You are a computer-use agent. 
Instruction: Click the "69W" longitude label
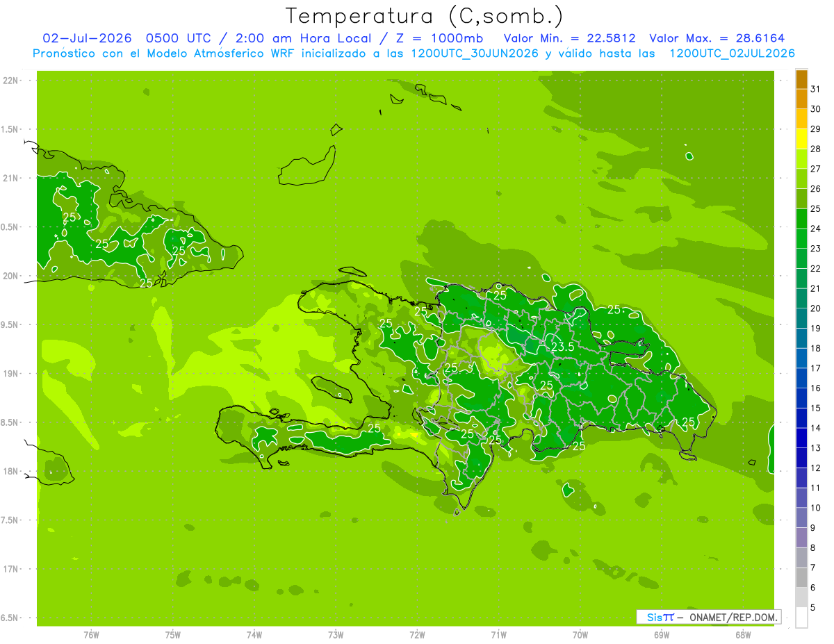click(662, 635)
